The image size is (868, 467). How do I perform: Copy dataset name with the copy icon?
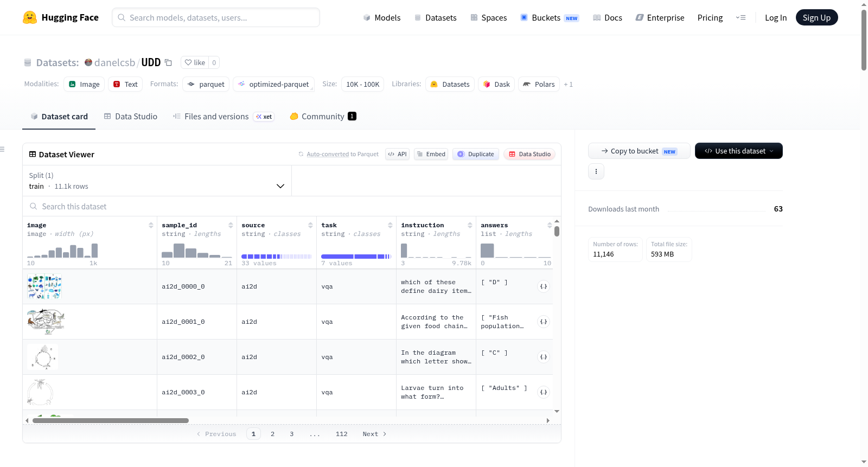(168, 62)
